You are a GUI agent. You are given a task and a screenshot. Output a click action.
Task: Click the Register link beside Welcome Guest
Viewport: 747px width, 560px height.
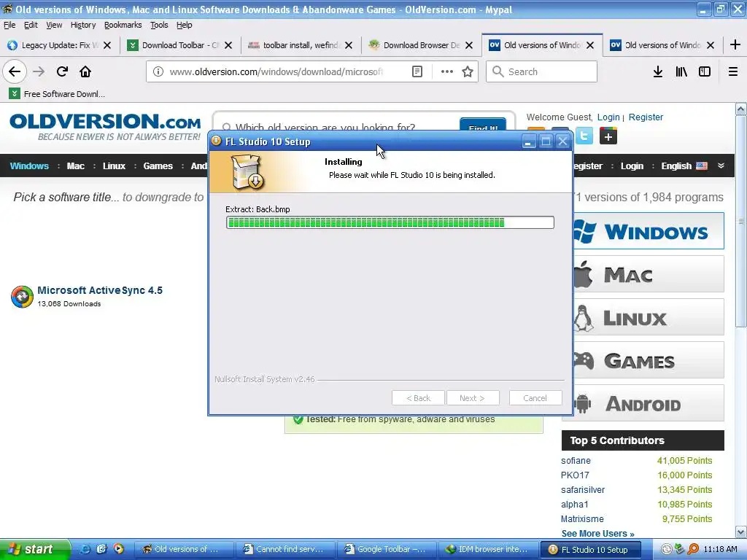coord(646,117)
